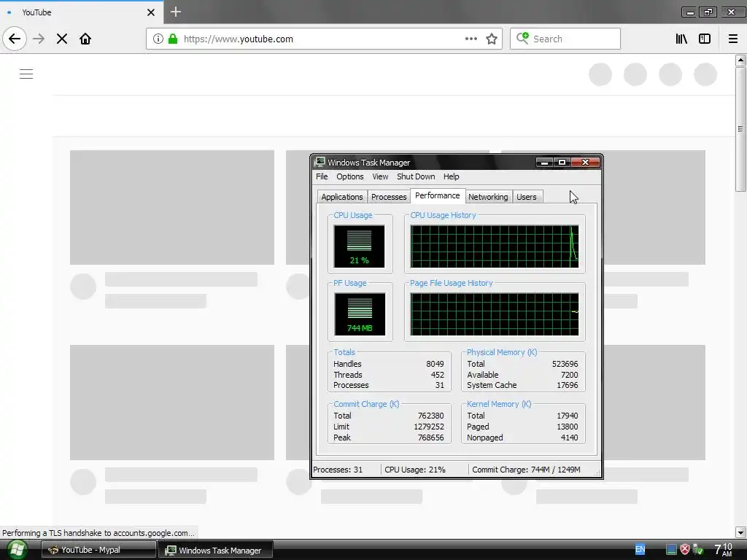Click the page scrollbar down arrow
The height and width of the screenshot is (560, 747).
point(740,532)
